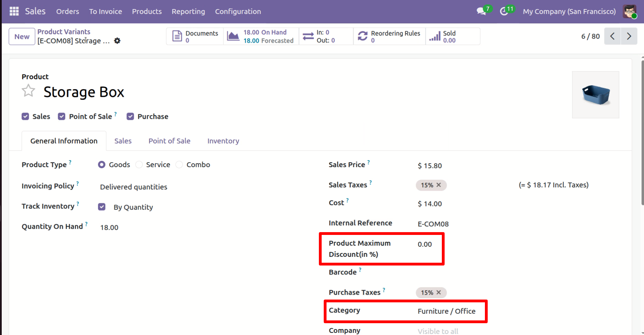The width and height of the screenshot is (644, 335).
Task: Click the New button
Action: tap(22, 36)
